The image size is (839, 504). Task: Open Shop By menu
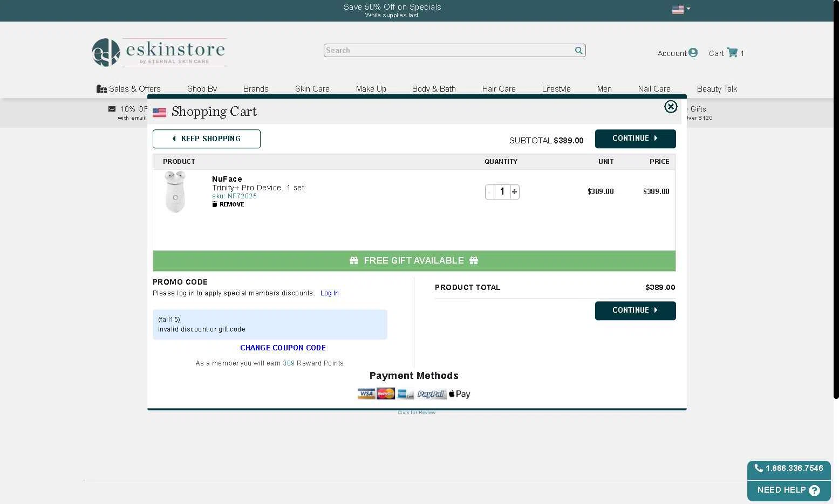click(x=202, y=89)
